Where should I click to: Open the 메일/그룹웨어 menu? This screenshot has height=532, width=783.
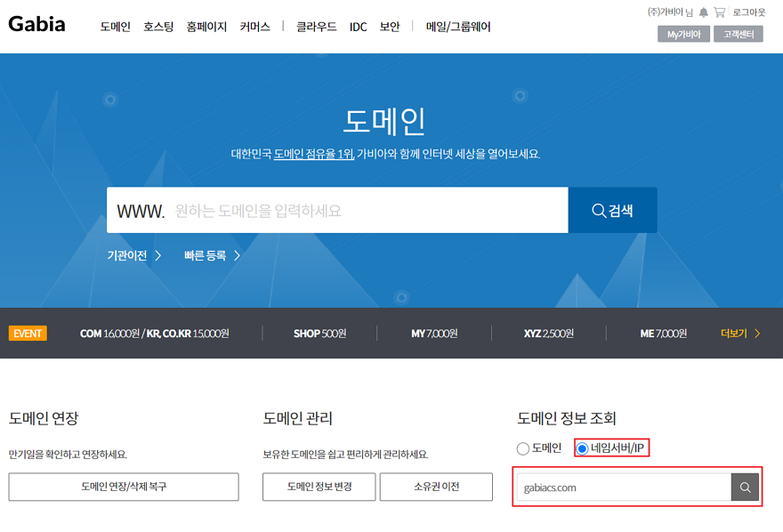pyautogui.click(x=458, y=27)
